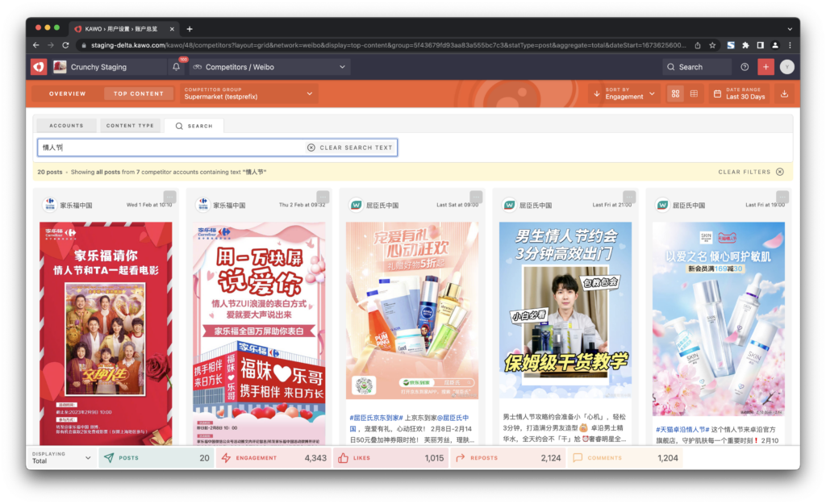826x504 pixels.
Task: Toggle the browser side panel icon
Action: coord(760,45)
